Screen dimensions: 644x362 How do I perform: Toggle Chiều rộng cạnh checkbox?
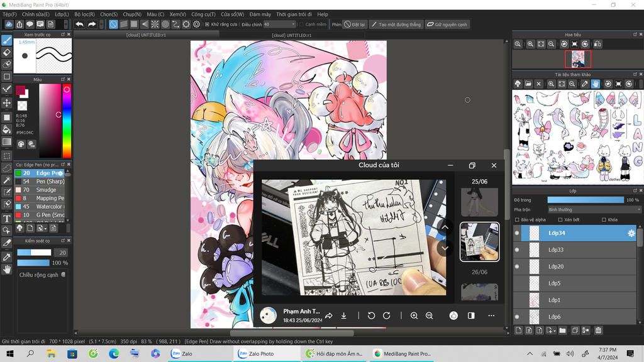[x=64, y=275]
